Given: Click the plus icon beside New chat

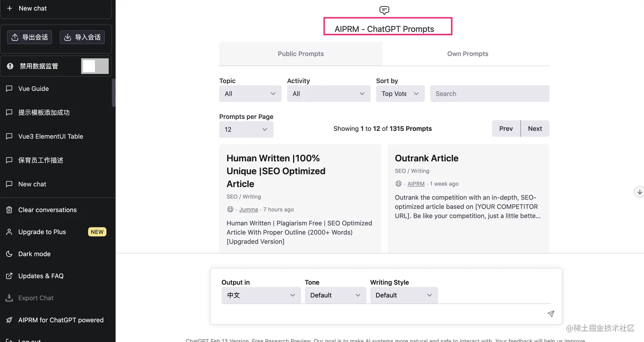Looking at the screenshot, I should tap(9, 8).
